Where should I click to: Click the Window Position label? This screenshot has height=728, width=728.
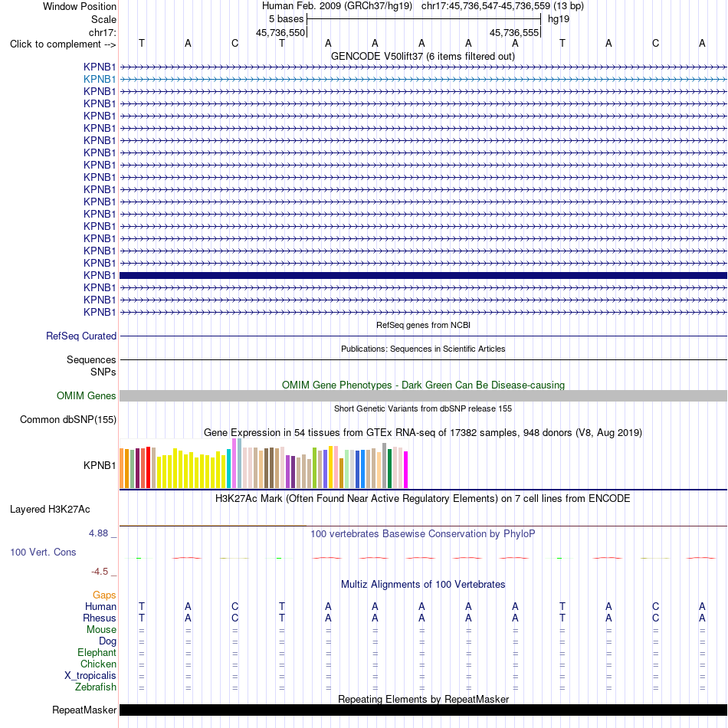(80, 6)
